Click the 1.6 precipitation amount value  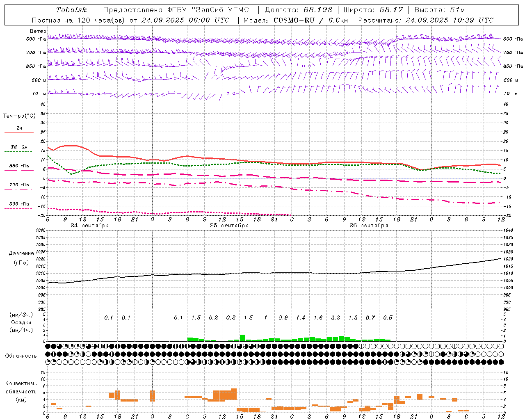(318, 318)
